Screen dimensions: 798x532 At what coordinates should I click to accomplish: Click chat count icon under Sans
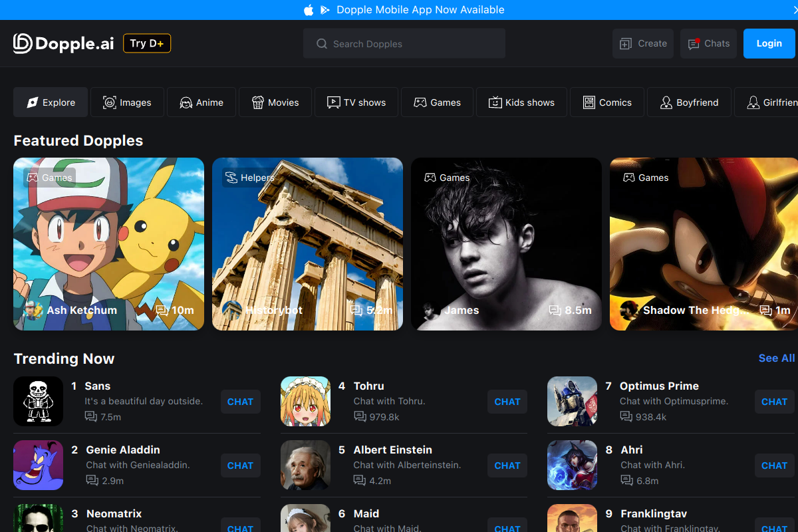(x=91, y=417)
